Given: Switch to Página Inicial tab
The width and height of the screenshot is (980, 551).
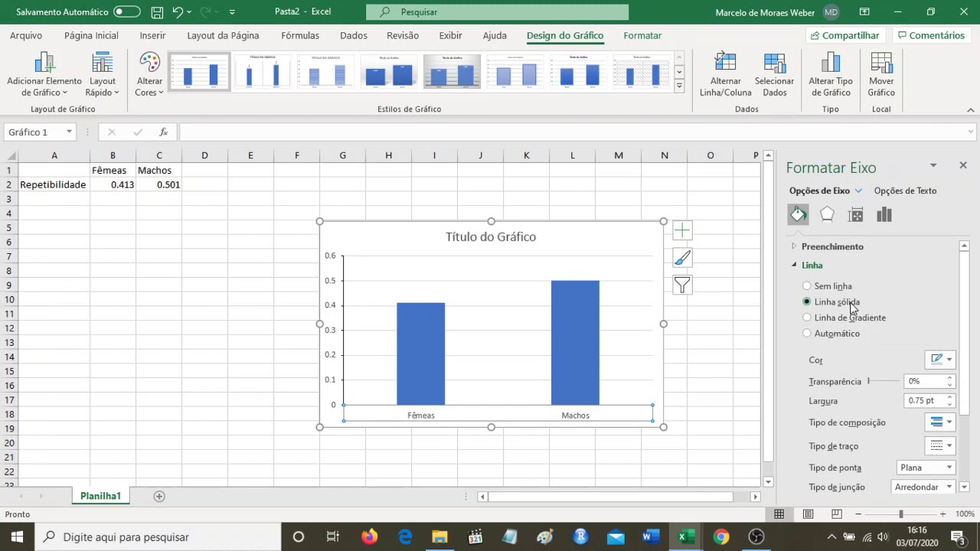Looking at the screenshot, I should coord(91,35).
